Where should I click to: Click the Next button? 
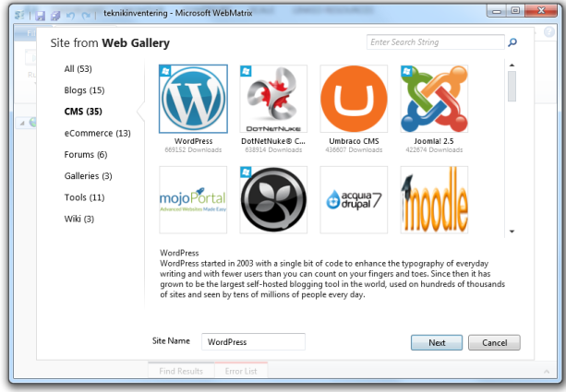click(437, 342)
